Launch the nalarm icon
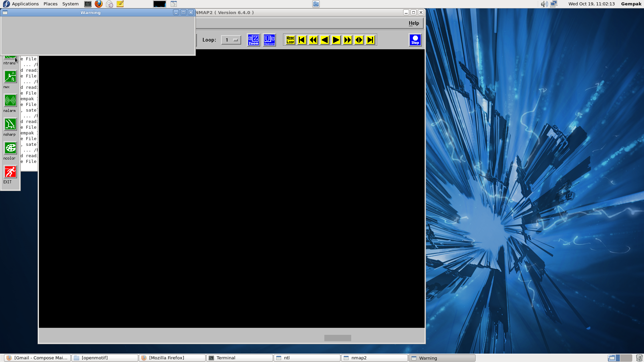Image resolution: width=644 pixels, height=362 pixels. 10,101
